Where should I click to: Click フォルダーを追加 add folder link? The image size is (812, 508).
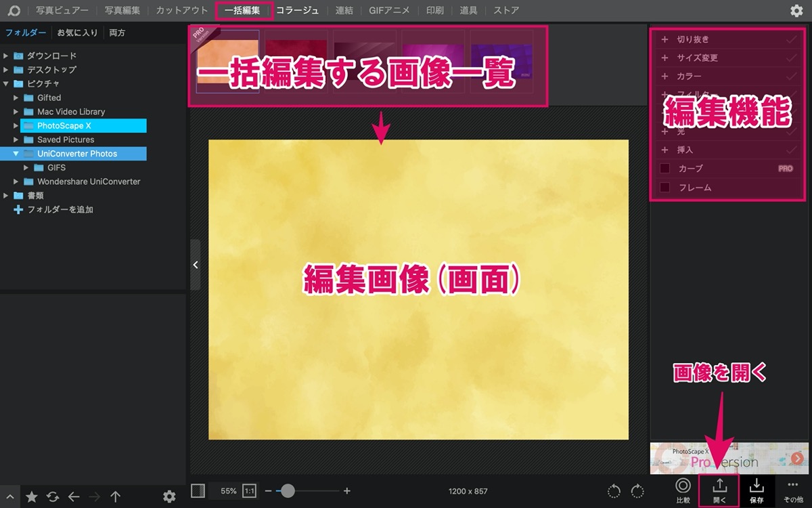point(60,209)
